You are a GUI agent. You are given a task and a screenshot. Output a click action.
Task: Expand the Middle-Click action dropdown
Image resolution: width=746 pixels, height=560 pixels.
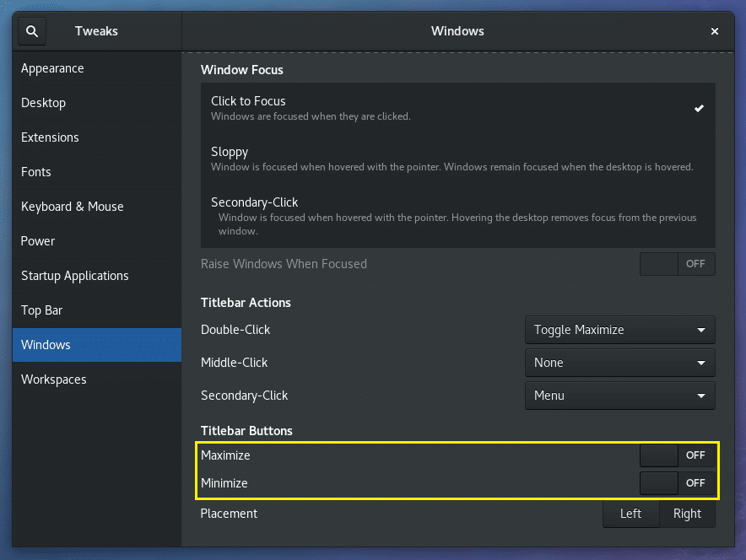tap(619, 363)
